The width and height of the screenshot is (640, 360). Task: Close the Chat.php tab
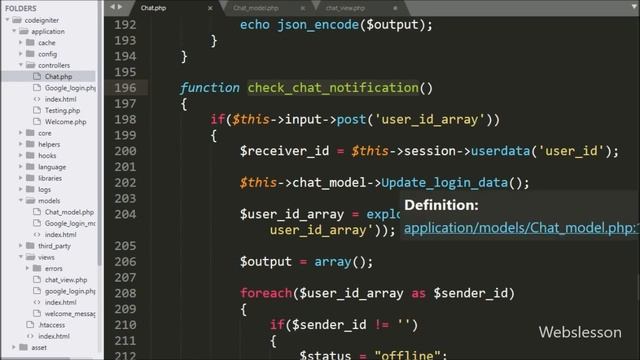pos(210,8)
